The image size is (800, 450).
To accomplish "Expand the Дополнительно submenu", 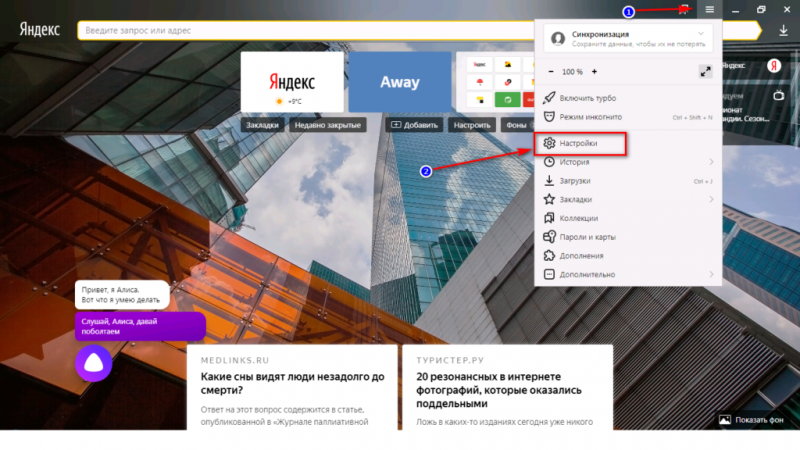I will [628, 274].
